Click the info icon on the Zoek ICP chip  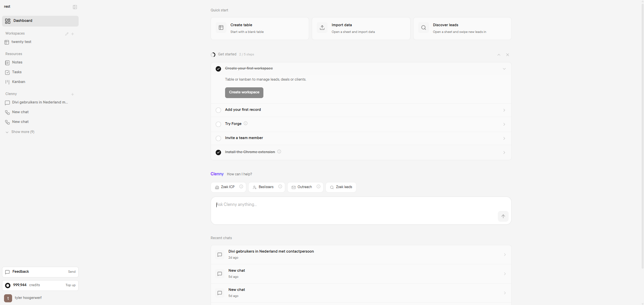click(241, 187)
